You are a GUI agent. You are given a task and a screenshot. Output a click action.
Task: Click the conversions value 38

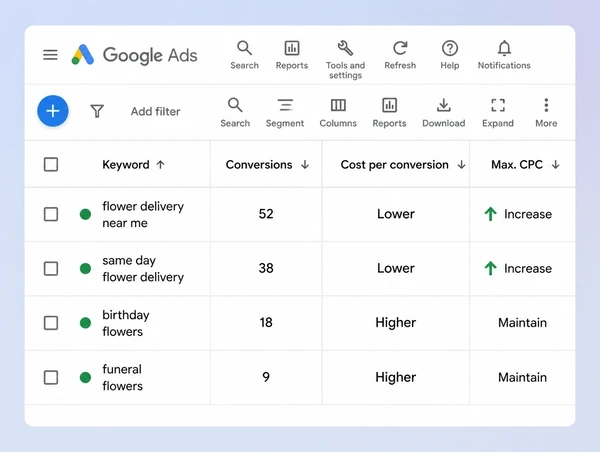point(266,268)
